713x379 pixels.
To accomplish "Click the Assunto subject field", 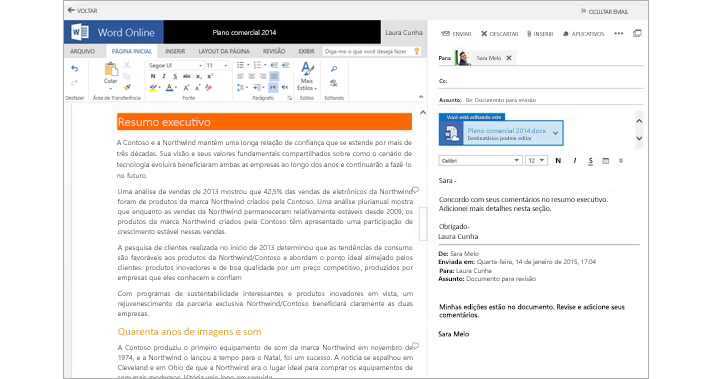I will coord(541,100).
